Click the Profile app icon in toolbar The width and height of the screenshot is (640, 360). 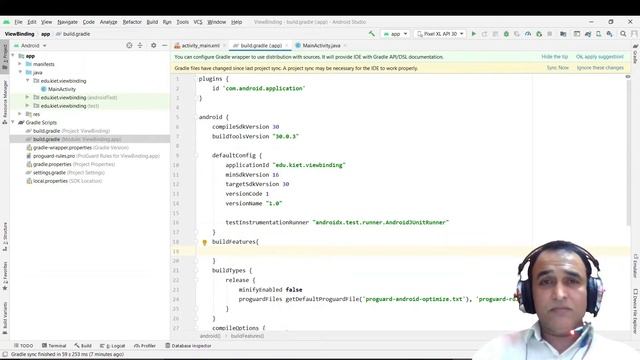[x=528, y=34]
